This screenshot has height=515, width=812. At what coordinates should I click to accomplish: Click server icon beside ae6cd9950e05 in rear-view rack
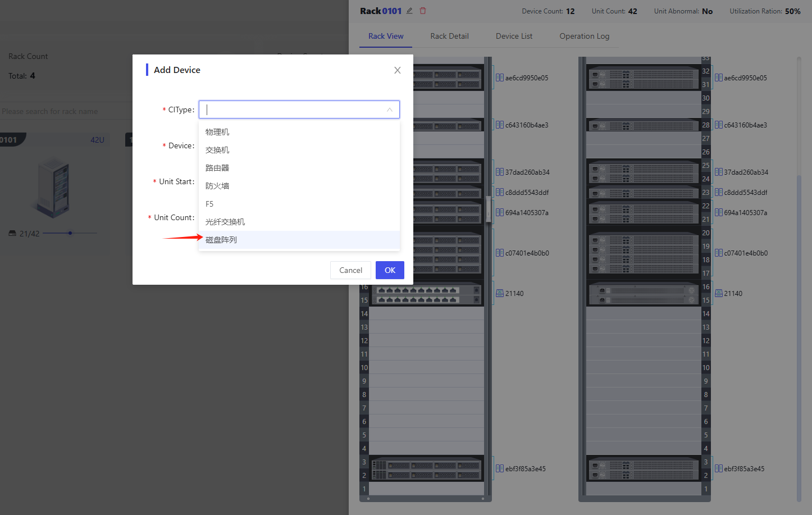pos(719,78)
